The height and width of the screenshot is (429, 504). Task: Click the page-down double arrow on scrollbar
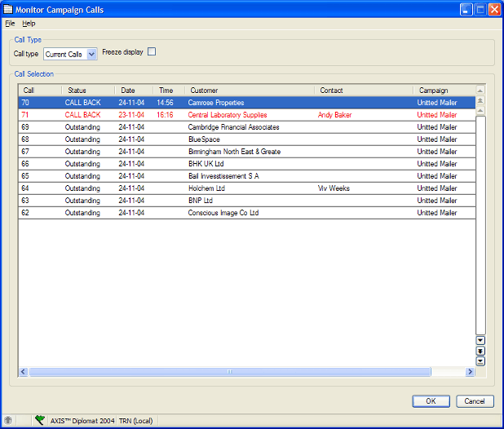coord(480,351)
